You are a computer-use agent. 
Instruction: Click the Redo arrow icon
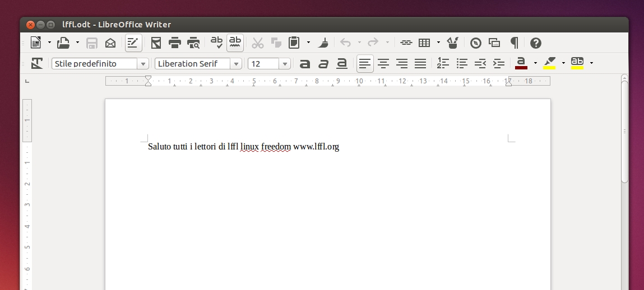click(373, 43)
